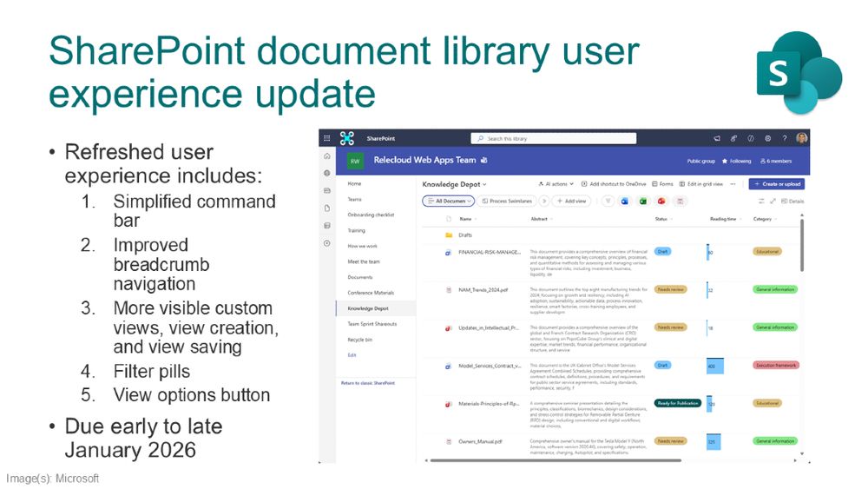Open the Status column header menu

[664, 219]
